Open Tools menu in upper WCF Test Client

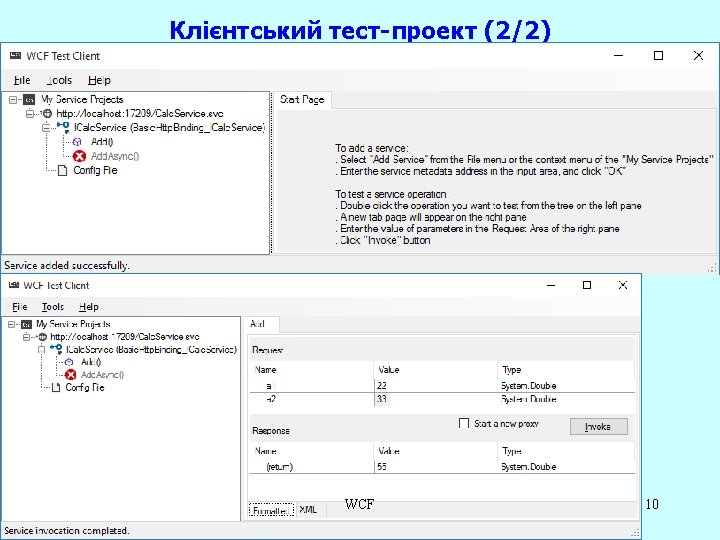tap(59, 80)
